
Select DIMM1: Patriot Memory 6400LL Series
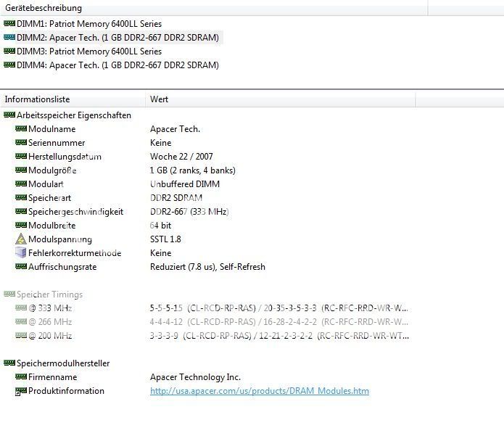tap(89, 24)
